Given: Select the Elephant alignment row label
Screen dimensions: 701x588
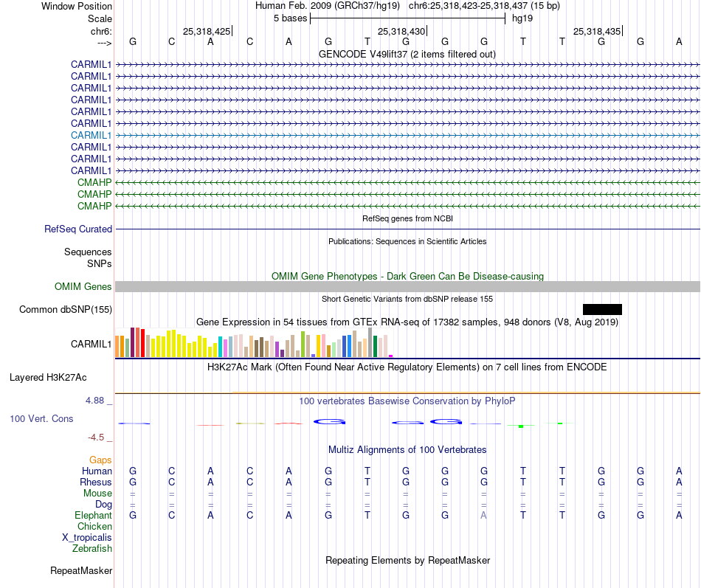Looking at the screenshot, I should (93, 515).
